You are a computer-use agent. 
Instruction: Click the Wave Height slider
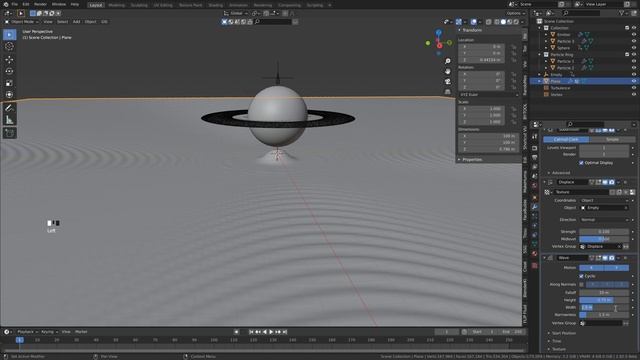pyautogui.click(x=604, y=300)
